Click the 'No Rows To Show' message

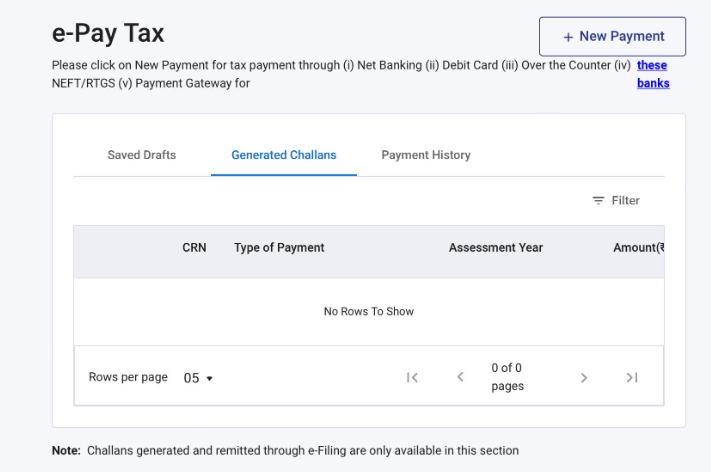pyautogui.click(x=368, y=312)
